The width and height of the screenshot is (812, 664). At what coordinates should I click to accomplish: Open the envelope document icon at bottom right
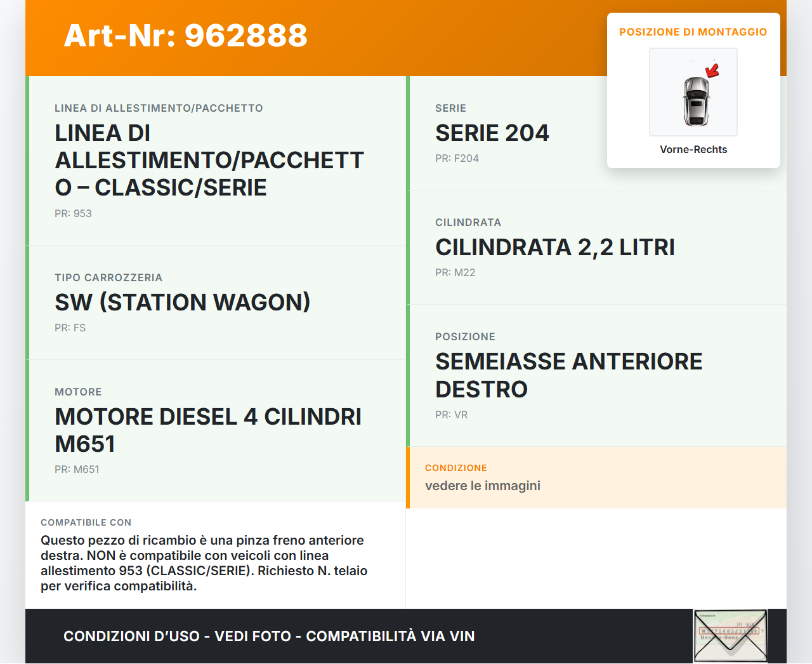click(x=730, y=636)
